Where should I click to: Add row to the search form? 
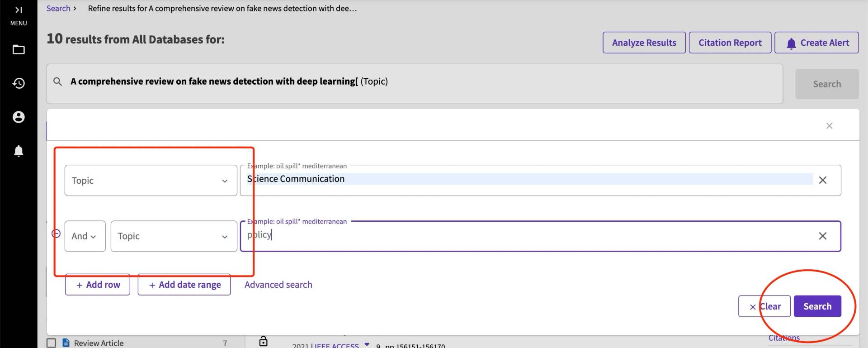[98, 285]
